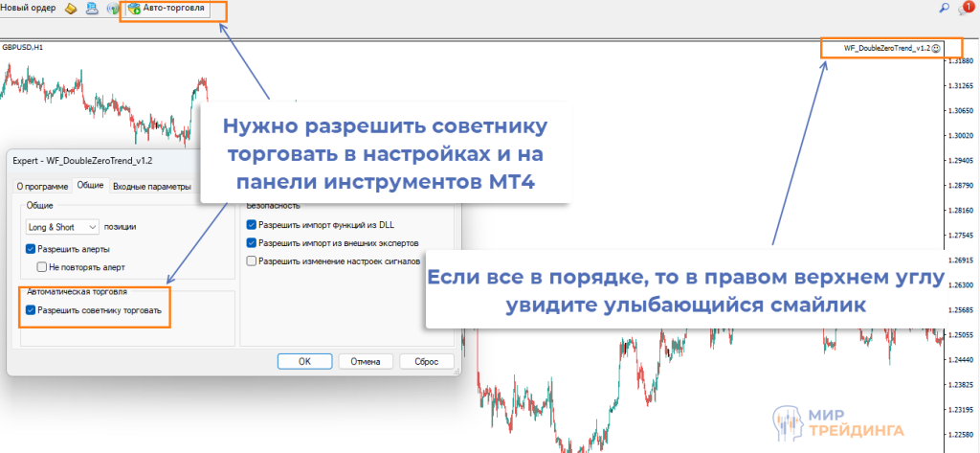Screen dimensions: 980x453
Task: Switch to the О программе tab
Action: [x=42, y=187]
